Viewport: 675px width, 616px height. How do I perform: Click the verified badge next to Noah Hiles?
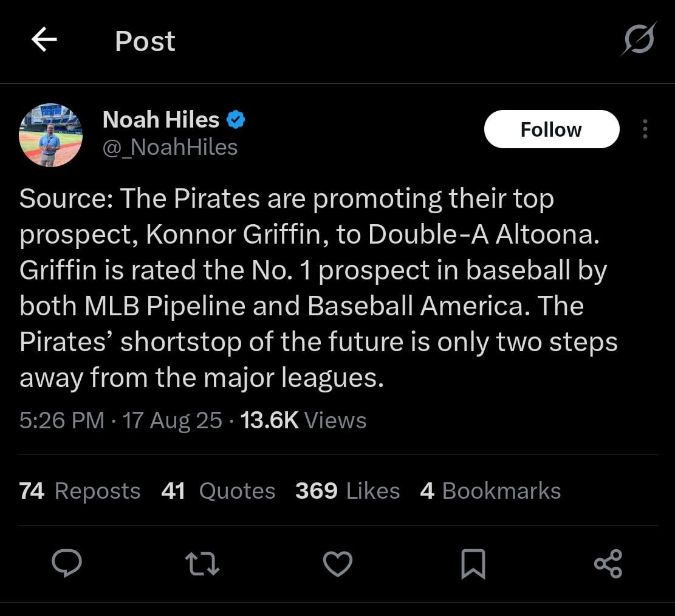235,119
